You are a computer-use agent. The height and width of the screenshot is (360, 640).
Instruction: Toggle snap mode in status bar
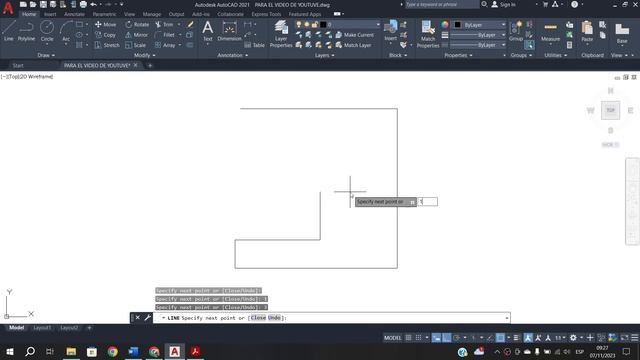point(418,338)
